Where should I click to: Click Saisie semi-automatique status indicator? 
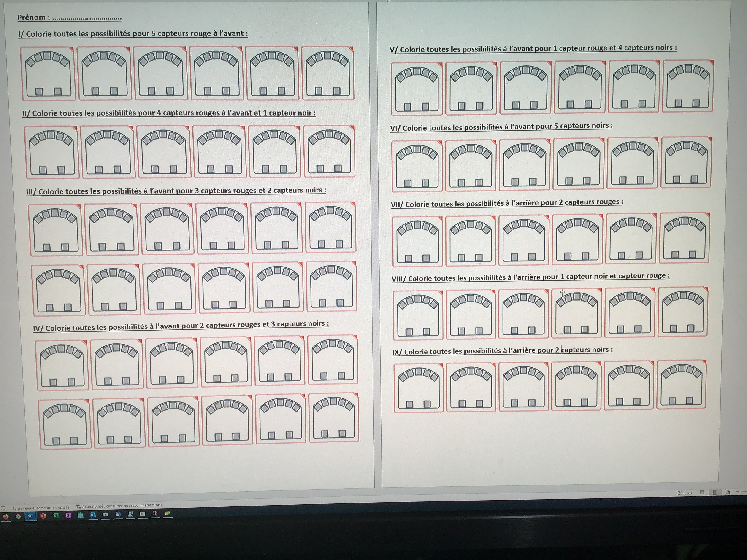pyautogui.click(x=41, y=508)
